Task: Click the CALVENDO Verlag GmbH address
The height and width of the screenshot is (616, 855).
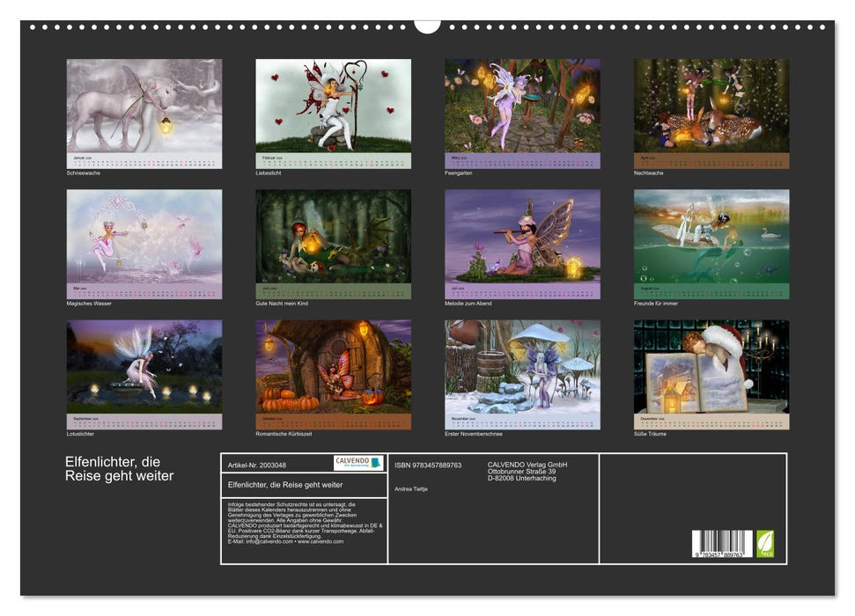Action: coord(527,471)
